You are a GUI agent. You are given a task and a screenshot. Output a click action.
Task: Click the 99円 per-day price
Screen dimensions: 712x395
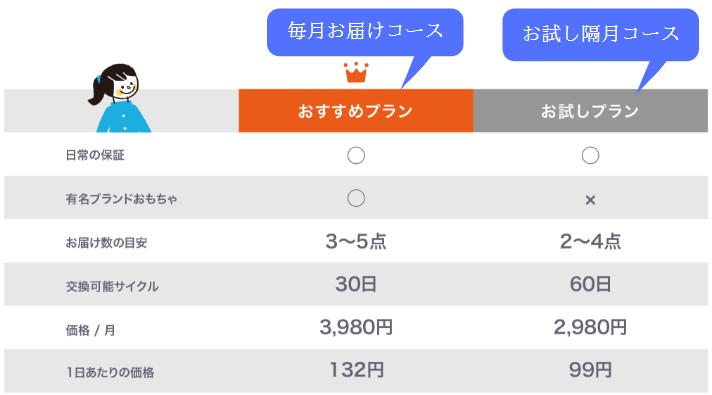[590, 370]
